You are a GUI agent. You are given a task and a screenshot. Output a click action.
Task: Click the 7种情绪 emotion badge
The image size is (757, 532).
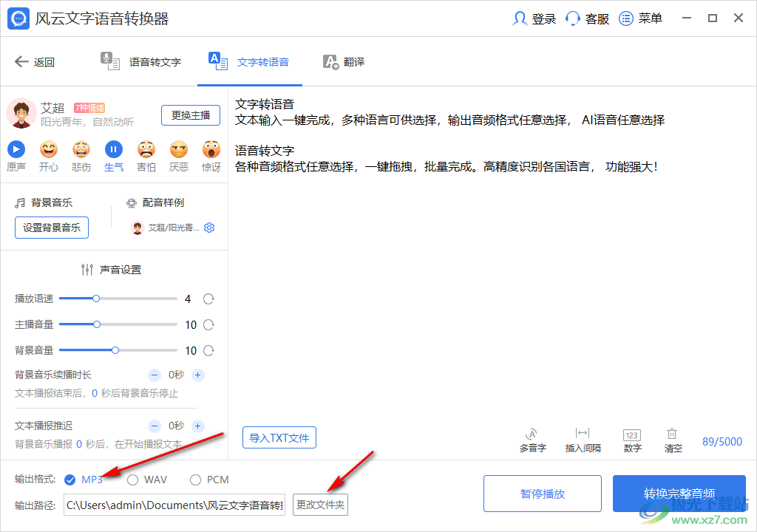tap(89, 108)
